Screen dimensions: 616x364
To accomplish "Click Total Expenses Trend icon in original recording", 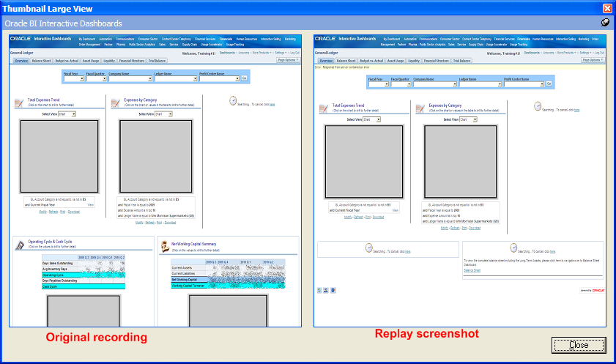I will coord(19,103).
